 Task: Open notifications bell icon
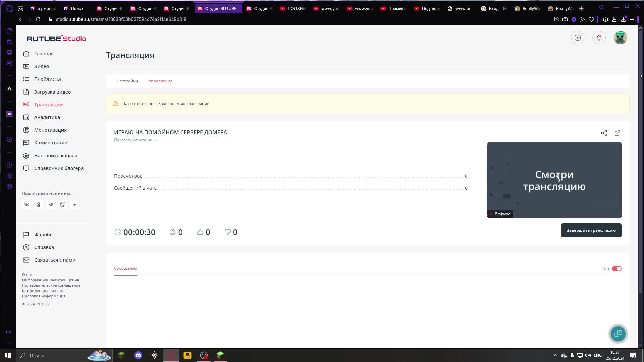pyautogui.click(x=599, y=38)
